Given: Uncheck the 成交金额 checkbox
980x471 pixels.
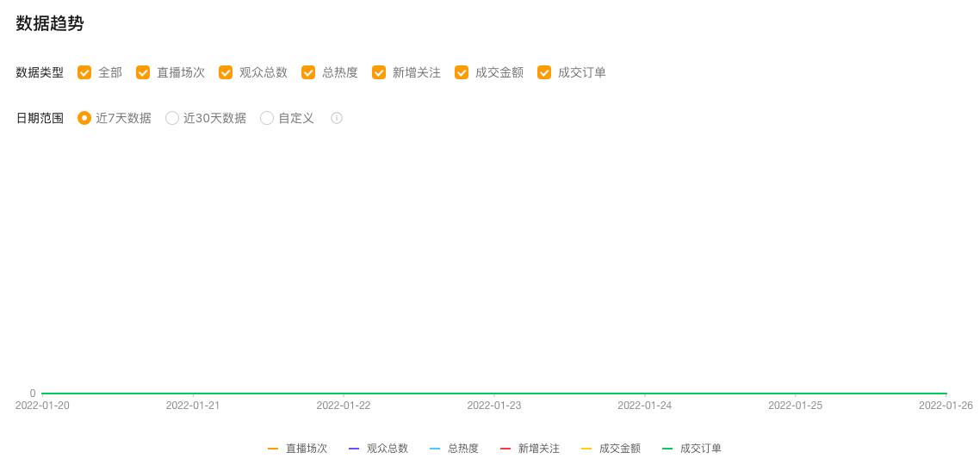Looking at the screenshot, I should pos(462,72).
